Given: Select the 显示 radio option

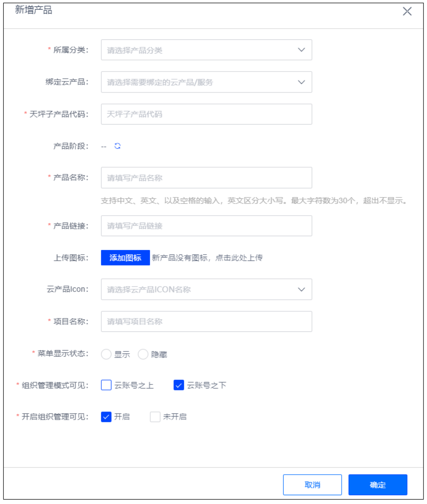Looking at the screenshot, I should click(106, 354).
